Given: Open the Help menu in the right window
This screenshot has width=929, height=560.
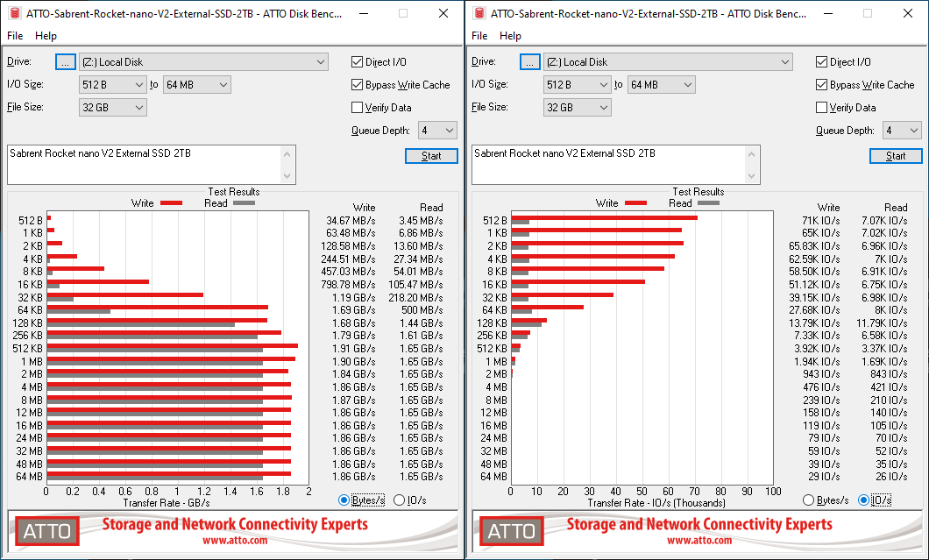Looking at the screenshot, I should (510, 36).
